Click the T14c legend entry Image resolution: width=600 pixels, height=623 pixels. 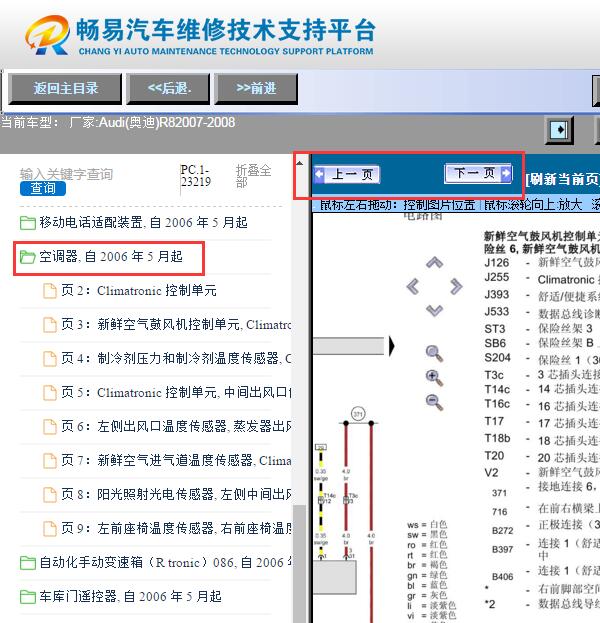coord(542,389)
